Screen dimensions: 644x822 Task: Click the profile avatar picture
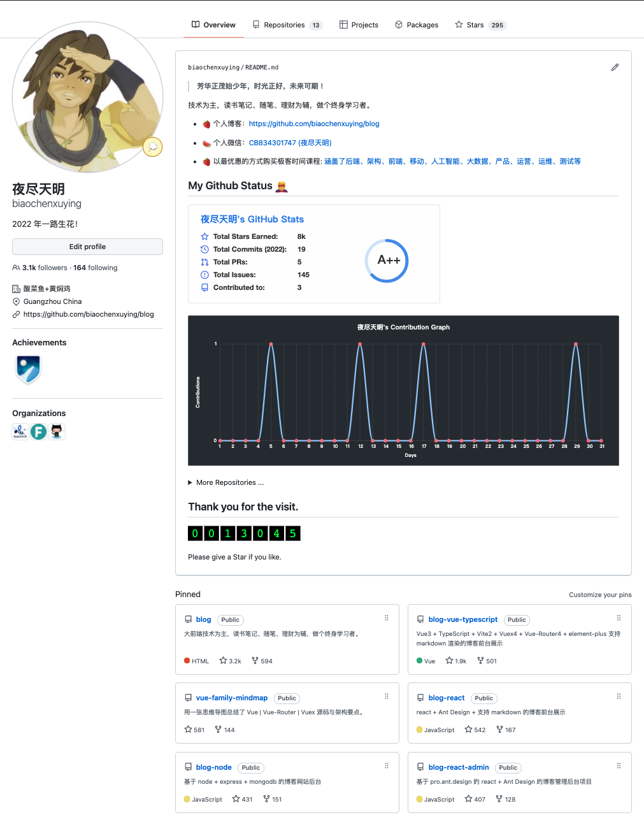click(88, 97)
